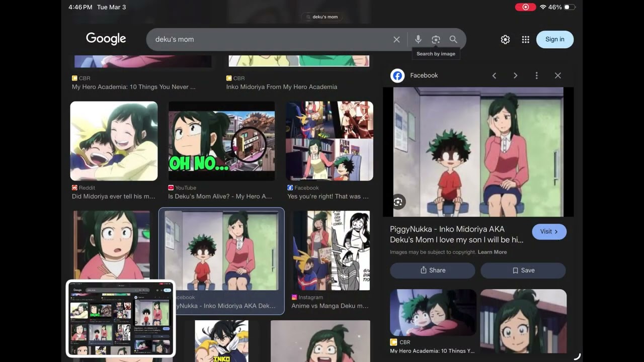Click the Share icon inside Share button
This screenshot has height=362, width=644.
point(424,270)
